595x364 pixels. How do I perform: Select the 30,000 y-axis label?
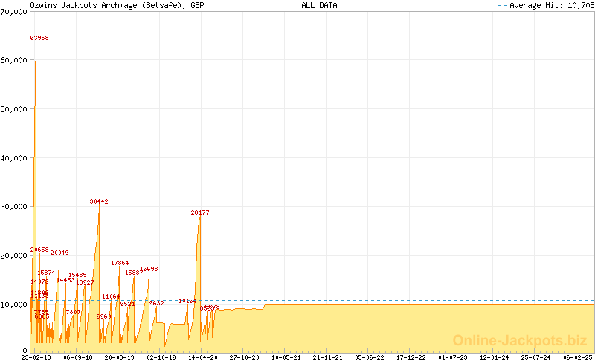(14, 207)
